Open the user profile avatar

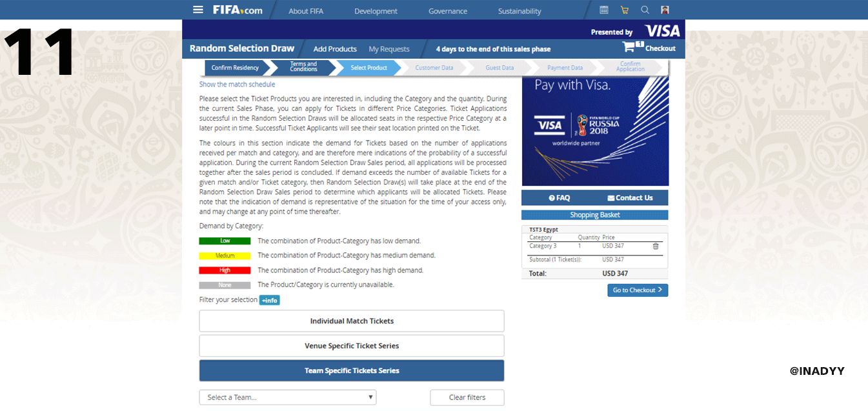tap(665, 10)
